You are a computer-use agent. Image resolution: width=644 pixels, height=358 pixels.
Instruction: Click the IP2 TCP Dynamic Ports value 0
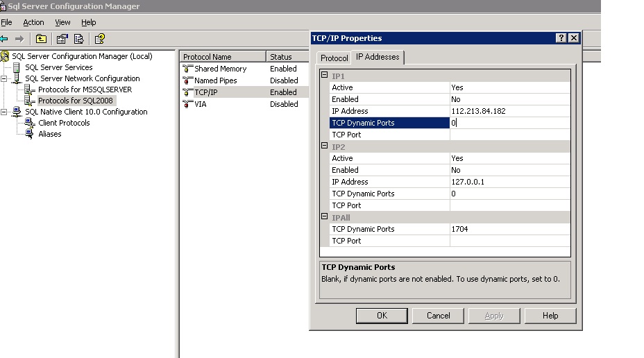pos(509,194)
